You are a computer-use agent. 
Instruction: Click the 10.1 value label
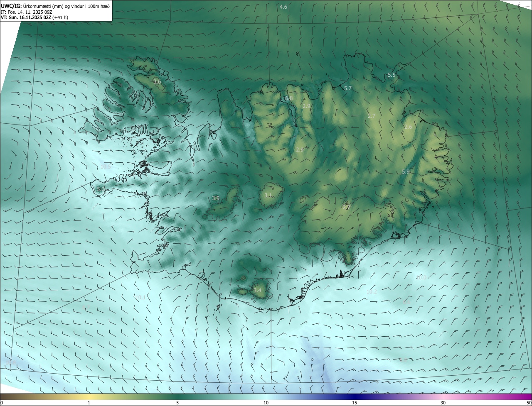(141, 297)
